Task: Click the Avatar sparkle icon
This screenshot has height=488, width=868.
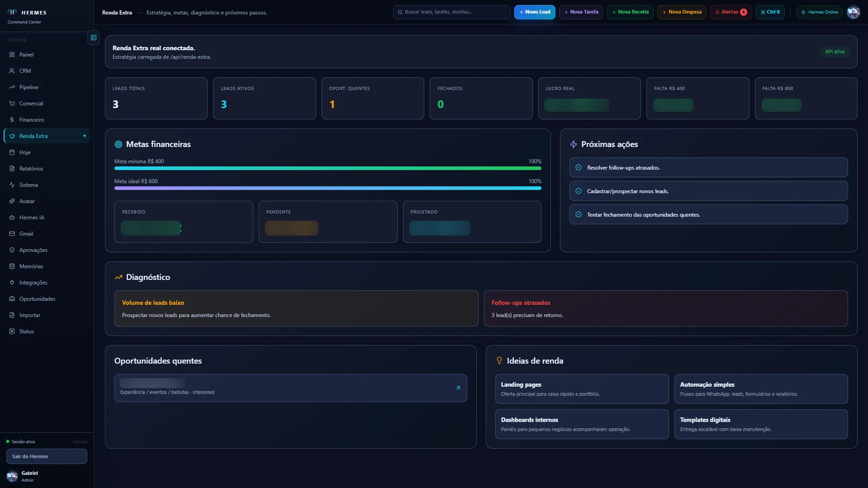Action: coord(12,201)
